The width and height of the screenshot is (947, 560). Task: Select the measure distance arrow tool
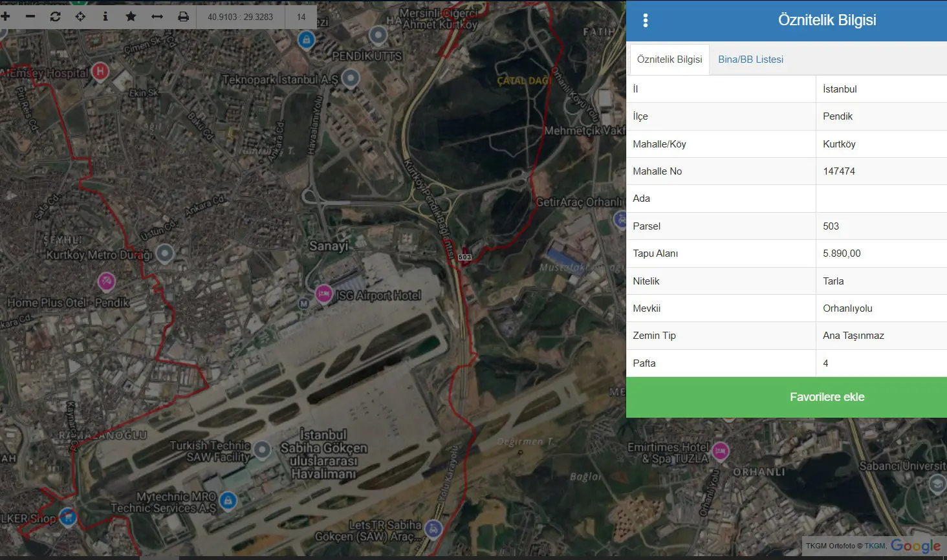[157, 16]
